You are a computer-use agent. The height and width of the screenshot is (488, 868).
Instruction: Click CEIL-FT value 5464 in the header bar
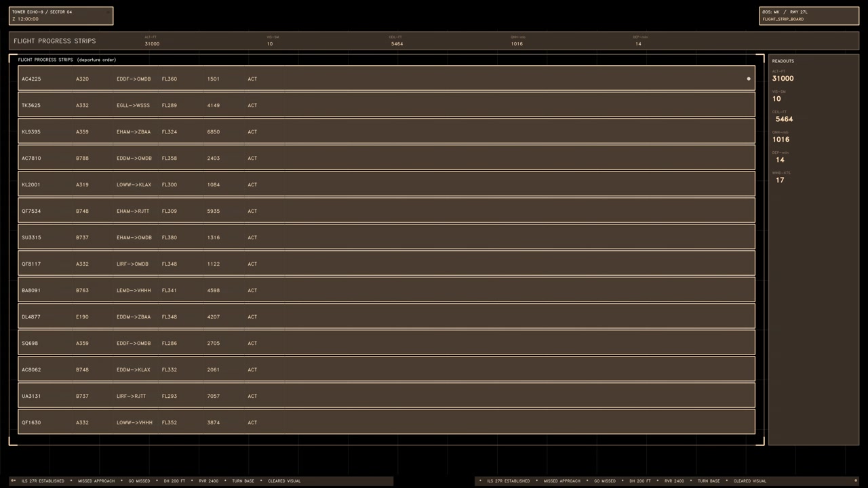coord(397,44)
